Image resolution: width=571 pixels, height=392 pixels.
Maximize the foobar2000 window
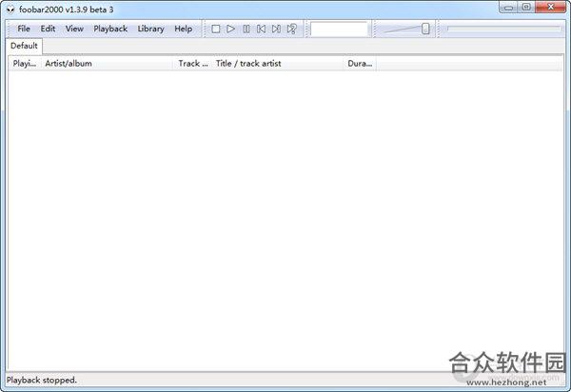coord(526,7)
